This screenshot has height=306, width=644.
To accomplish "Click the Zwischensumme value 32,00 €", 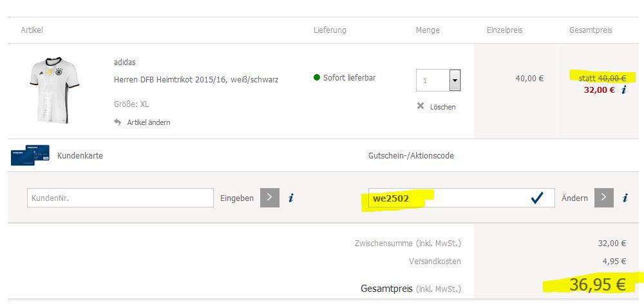I will click(612, 243).
